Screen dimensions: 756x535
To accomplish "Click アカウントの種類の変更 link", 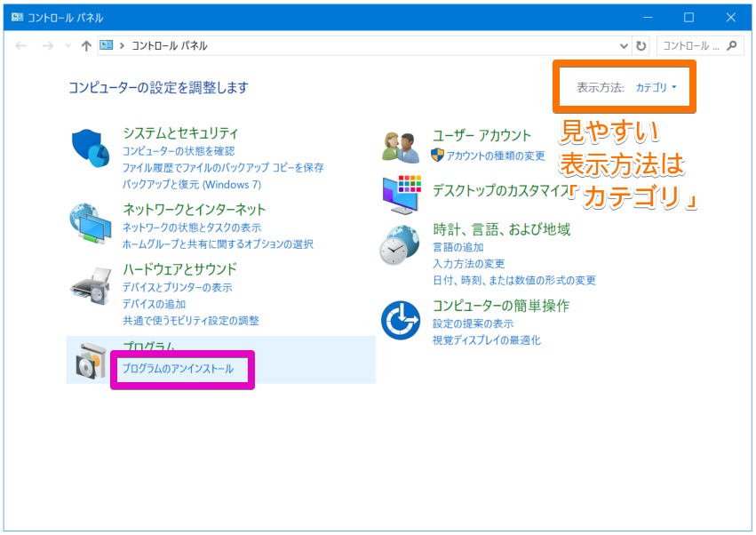I will click(496, 156).
